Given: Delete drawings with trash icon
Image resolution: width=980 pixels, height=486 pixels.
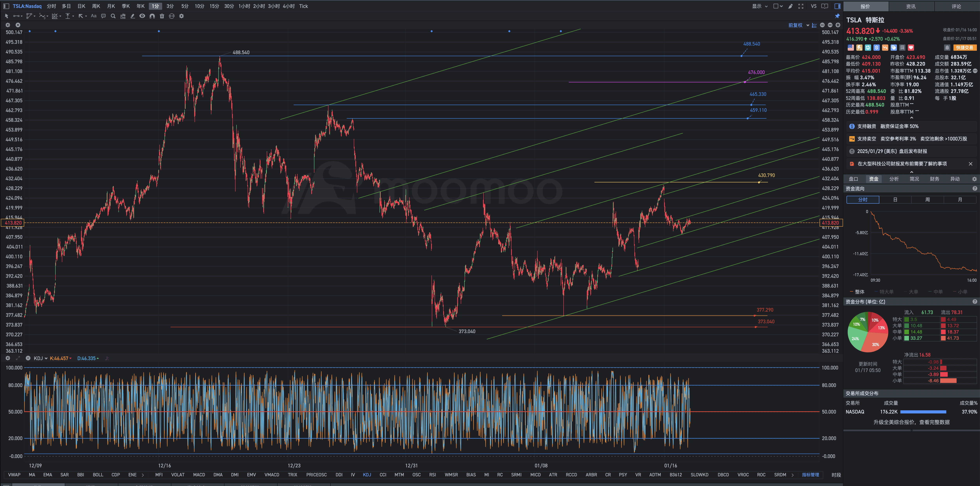Looking at the screenshot, I should pos(162,16).
